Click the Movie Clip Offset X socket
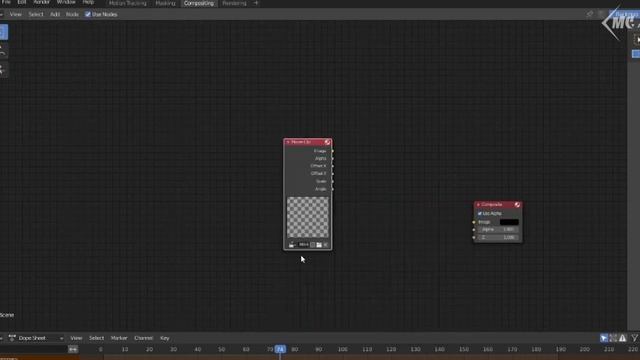The image size is (640, 360). point(333,166)
